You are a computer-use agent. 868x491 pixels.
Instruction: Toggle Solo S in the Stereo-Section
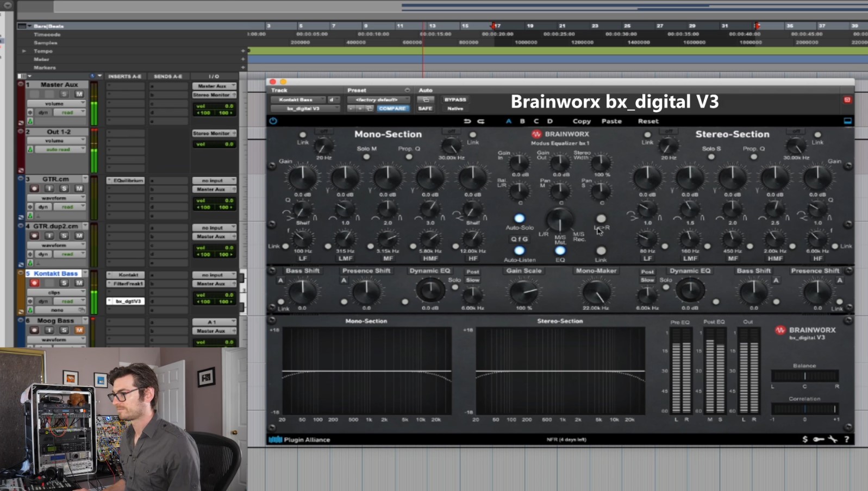coord(711,157)
